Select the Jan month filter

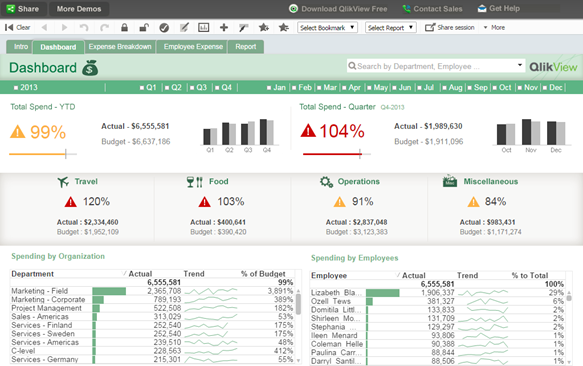coord(276,87)
